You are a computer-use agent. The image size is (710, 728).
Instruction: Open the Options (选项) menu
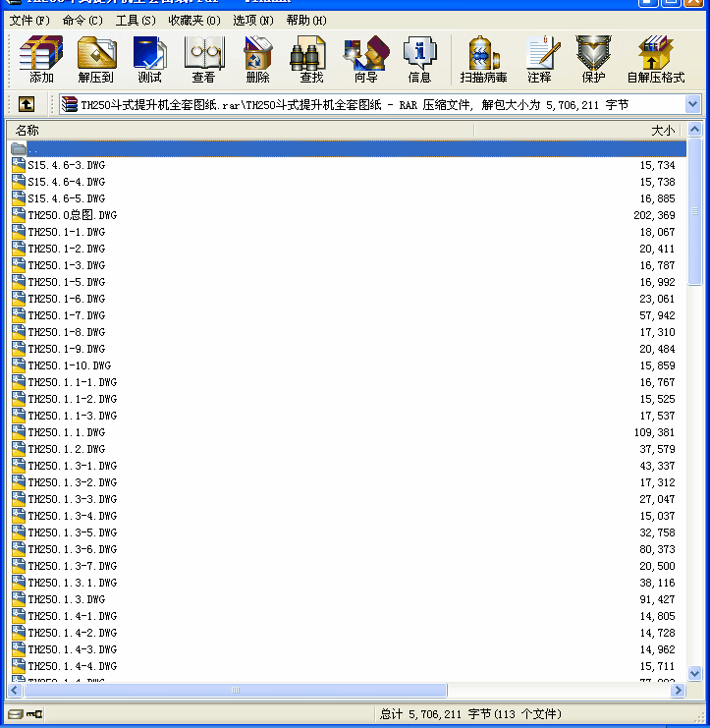pyautogui.click(x=253, y=21)
